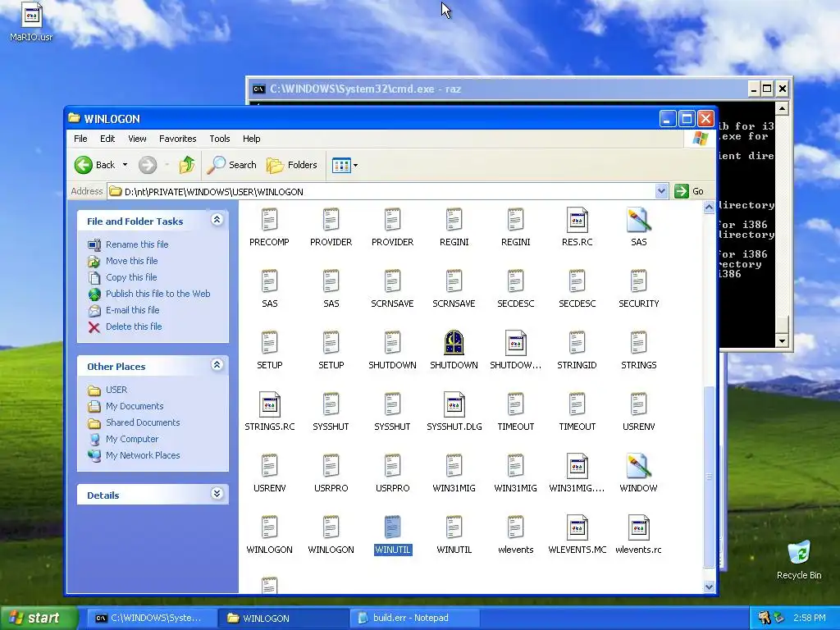
Task: Select the SHUTDOW... resource file icon
Action: 515,343
